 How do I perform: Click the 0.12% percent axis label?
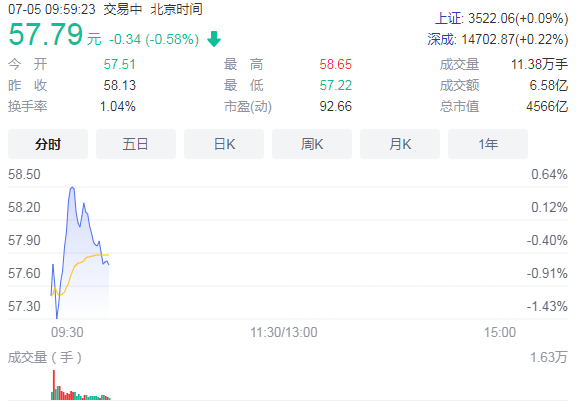549,207
